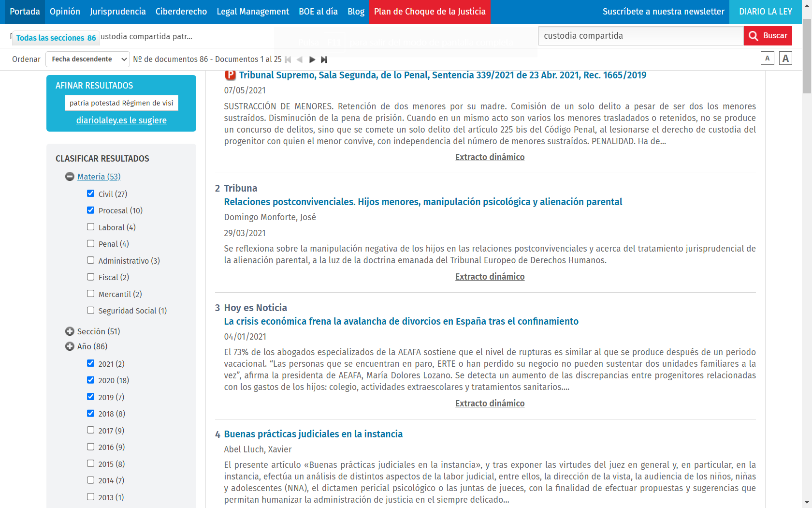Focus the custodia compartida search field

point(641,36)
